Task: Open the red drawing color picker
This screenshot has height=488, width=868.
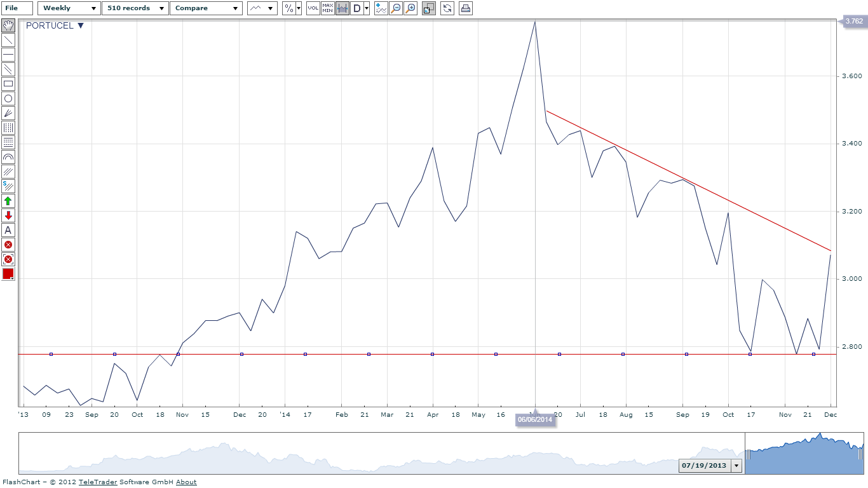Action: tap(8, 274)
